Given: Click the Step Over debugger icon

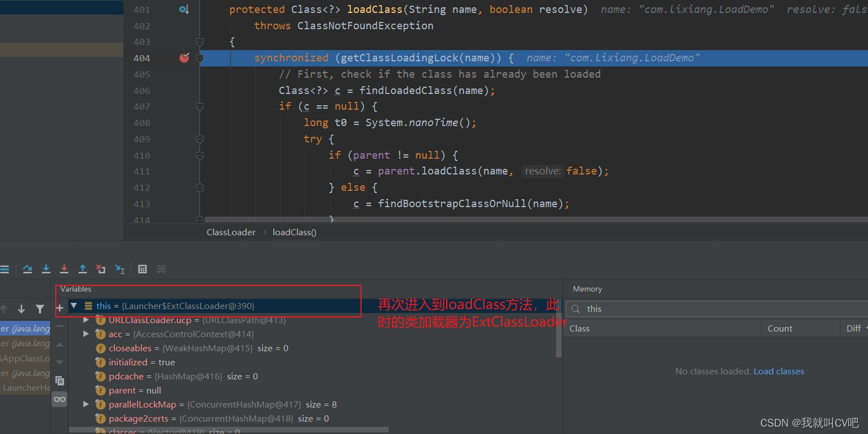Looking at the screenshot, I should 27,269.
